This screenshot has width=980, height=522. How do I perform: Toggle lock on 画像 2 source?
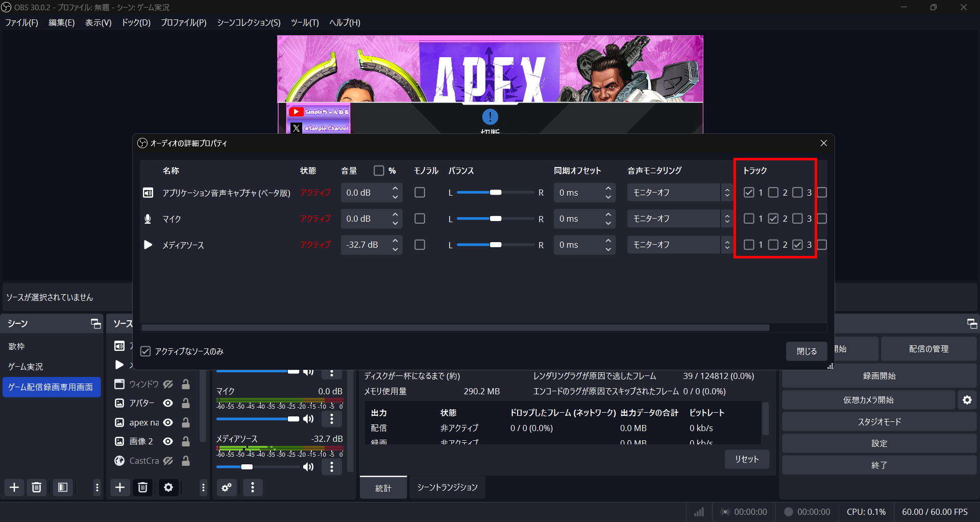[186, 441]
